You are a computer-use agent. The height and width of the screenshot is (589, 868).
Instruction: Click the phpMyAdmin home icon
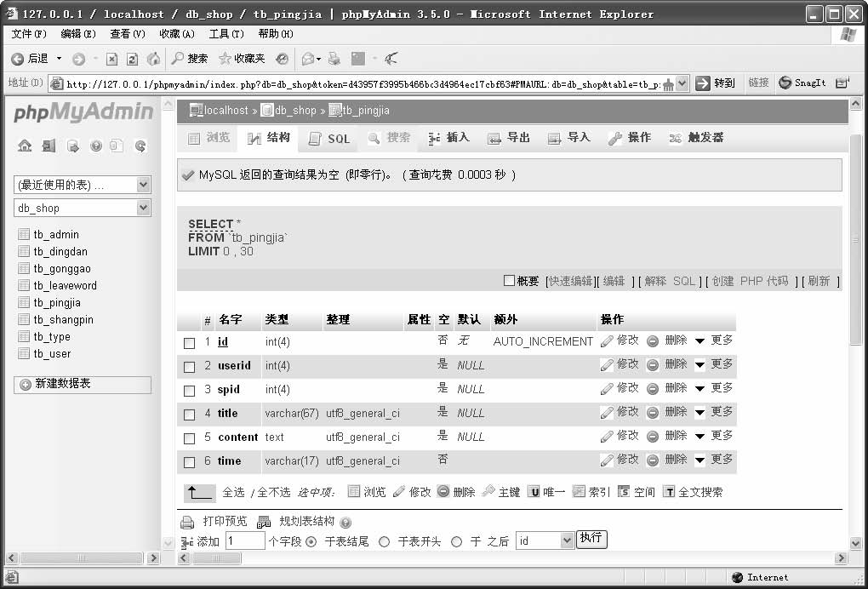25,146
